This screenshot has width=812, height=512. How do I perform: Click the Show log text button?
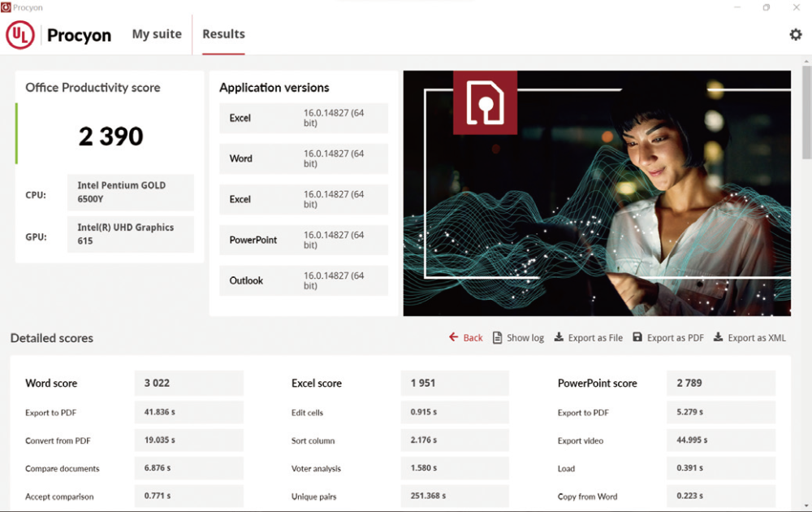coord(525,338)
